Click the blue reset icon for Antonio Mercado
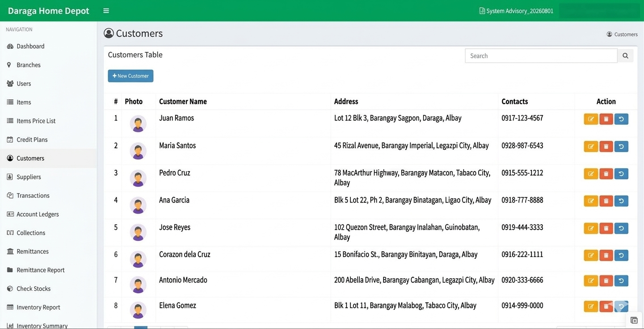The image size is (644, 329). [621, 281]
